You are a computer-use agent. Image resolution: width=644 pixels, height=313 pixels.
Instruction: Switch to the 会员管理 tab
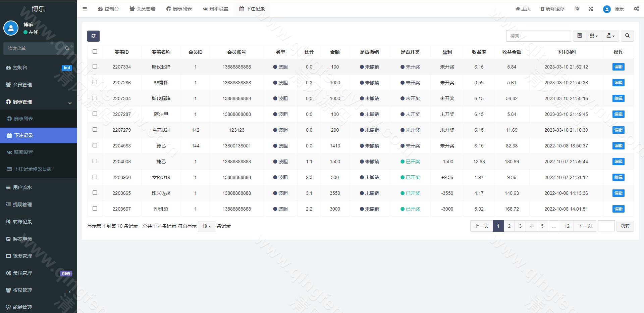tap(142, 9)
